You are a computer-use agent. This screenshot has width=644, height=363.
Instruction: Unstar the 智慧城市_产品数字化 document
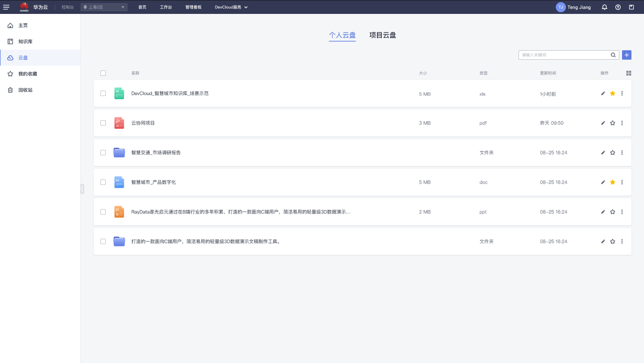[613, 182]
